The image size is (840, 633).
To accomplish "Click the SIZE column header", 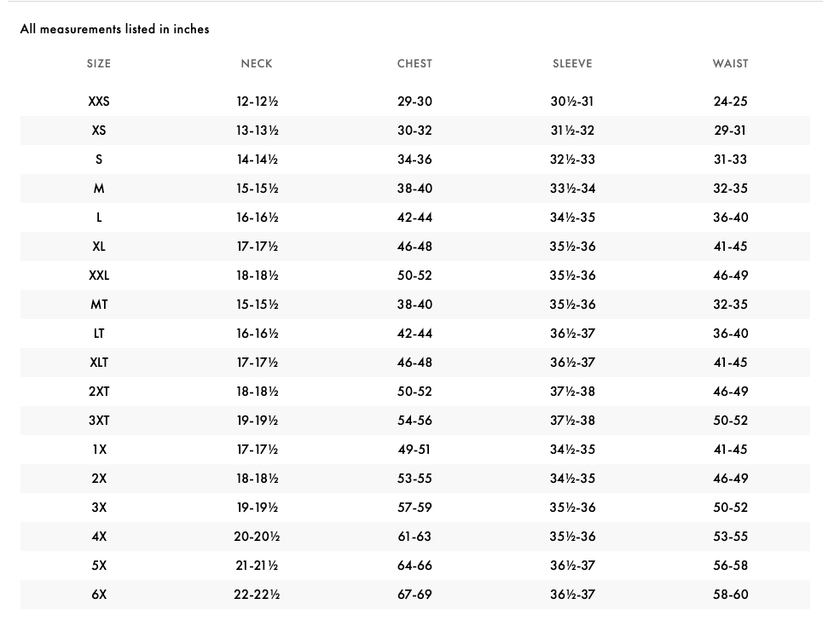I will coord(99,64).
